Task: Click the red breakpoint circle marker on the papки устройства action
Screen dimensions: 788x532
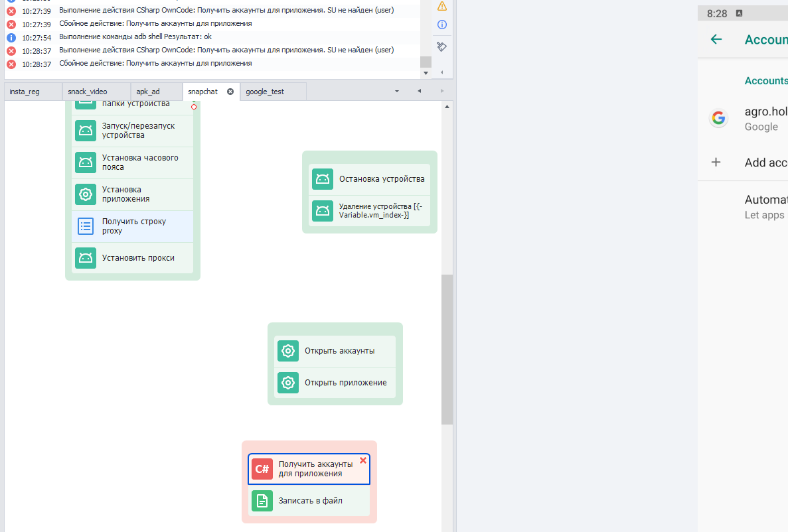Action: pyautogui.click(x=194, y=107)
